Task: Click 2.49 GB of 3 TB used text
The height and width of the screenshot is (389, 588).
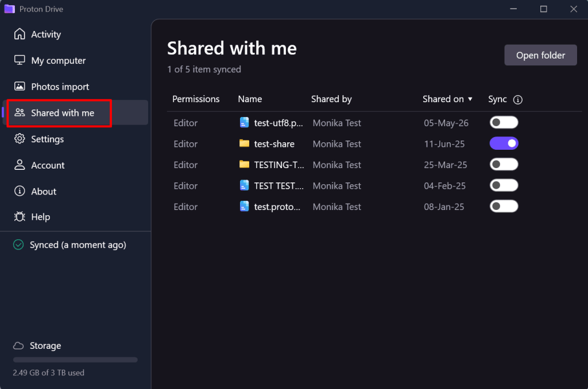Action: pyautogui.click(x=48, y=372)
